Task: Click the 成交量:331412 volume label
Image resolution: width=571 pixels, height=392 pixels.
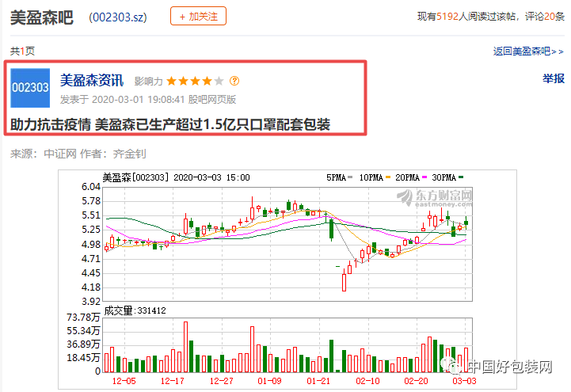Action: pos(135,310)
